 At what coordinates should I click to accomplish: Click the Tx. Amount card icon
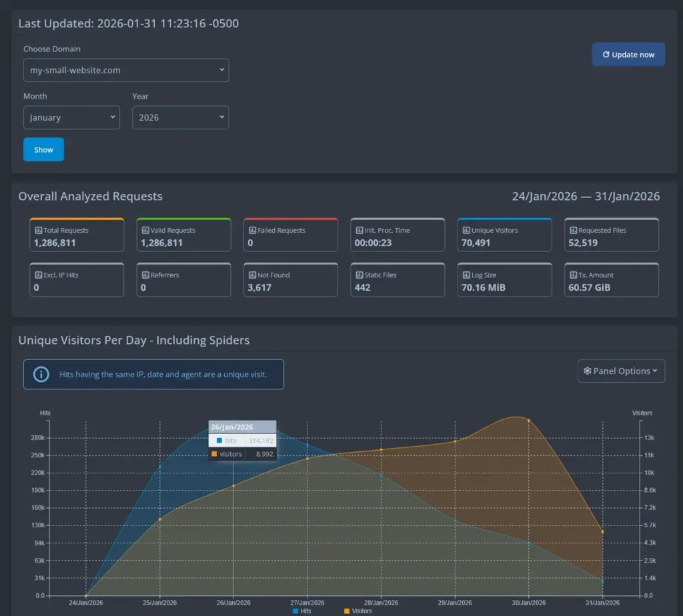(572, 275)
